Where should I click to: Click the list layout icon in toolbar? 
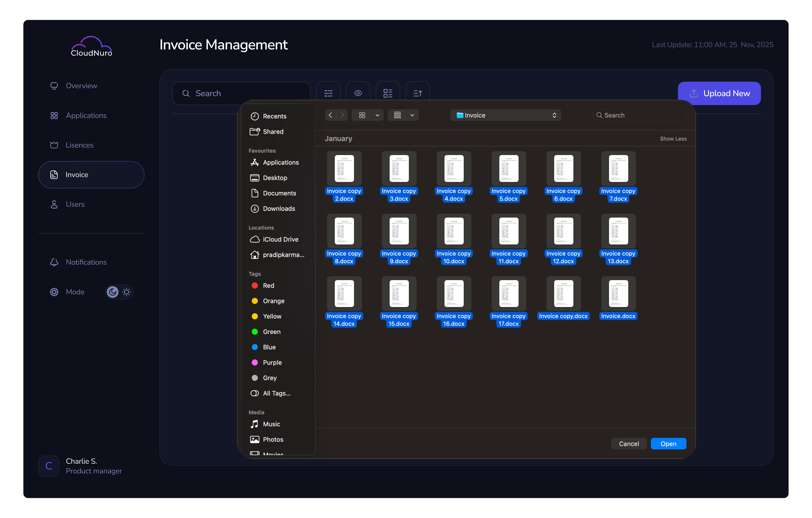tap(388, 93)
